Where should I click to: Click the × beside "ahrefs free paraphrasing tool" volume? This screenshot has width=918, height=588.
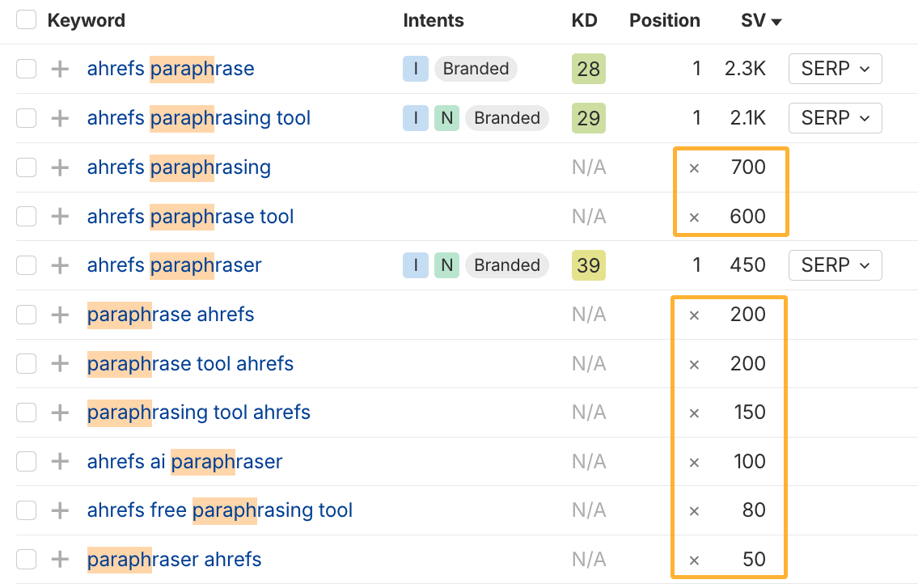pyautogui.click(x=694, y=510)
